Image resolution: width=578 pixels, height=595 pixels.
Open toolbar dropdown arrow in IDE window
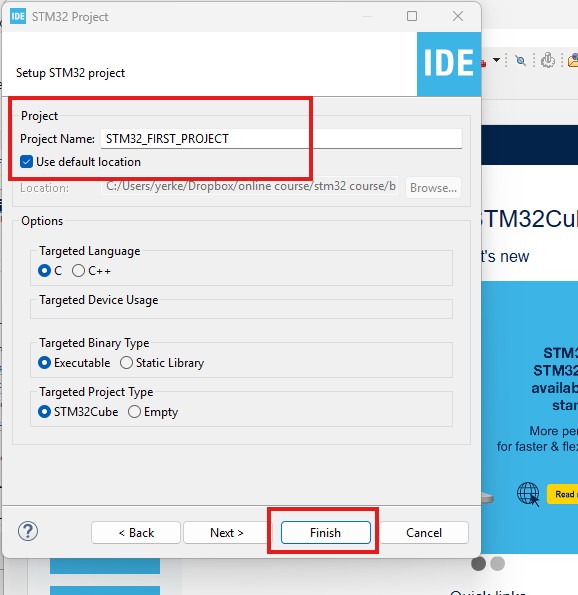click(496, 60)
